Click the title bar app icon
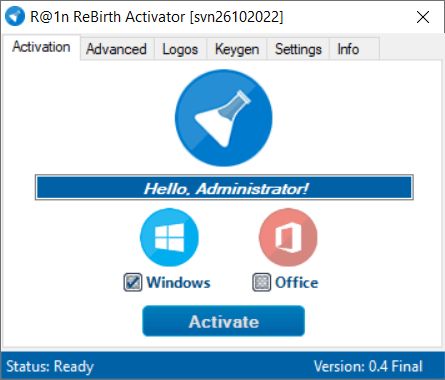 click(15, 16)
